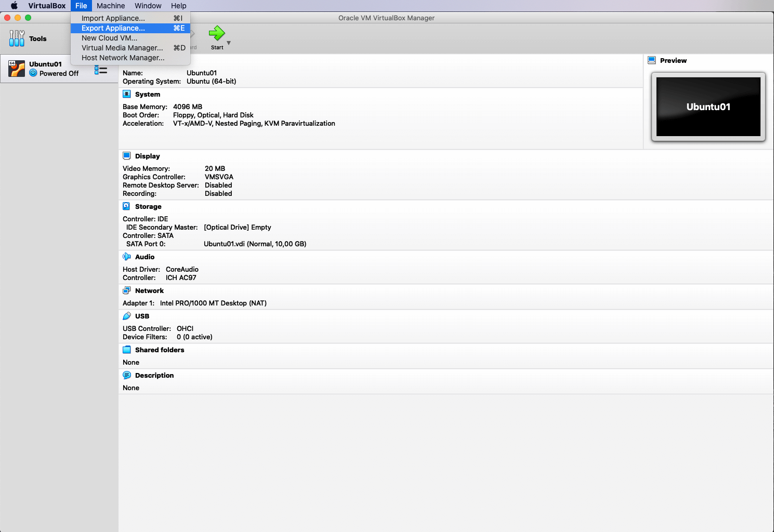Open the Apple menu
Viewport: 774px width, 532px height.
[x=14, y=6]
